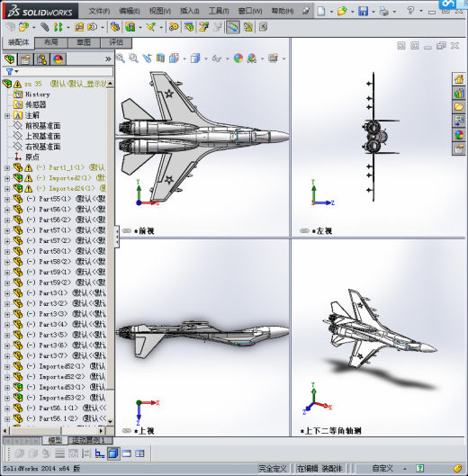The image size is (468, 476).
Task: Select the DisplayManager color ball tab
Action: click(58, 58)
